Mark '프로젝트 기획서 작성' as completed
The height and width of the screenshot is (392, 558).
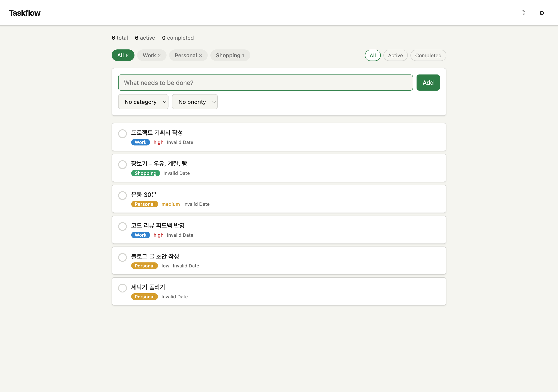pos(122,133)
